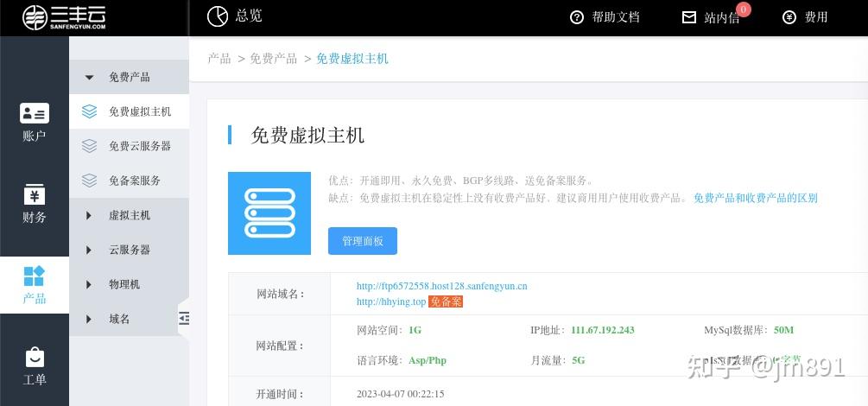Open the http://hhying.top link
This screenshot has height=406, width=868.
click(391, 301)
